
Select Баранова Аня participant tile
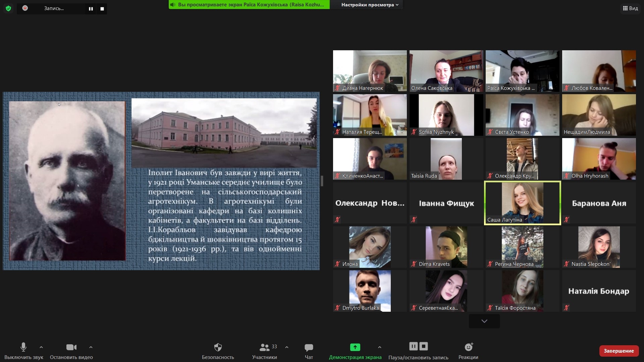click(x=599, y=203)
